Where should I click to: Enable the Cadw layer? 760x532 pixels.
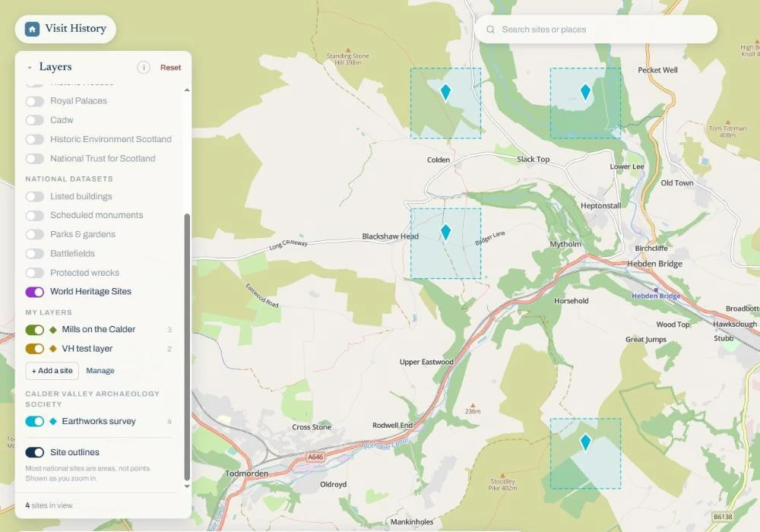click(34, 120)
